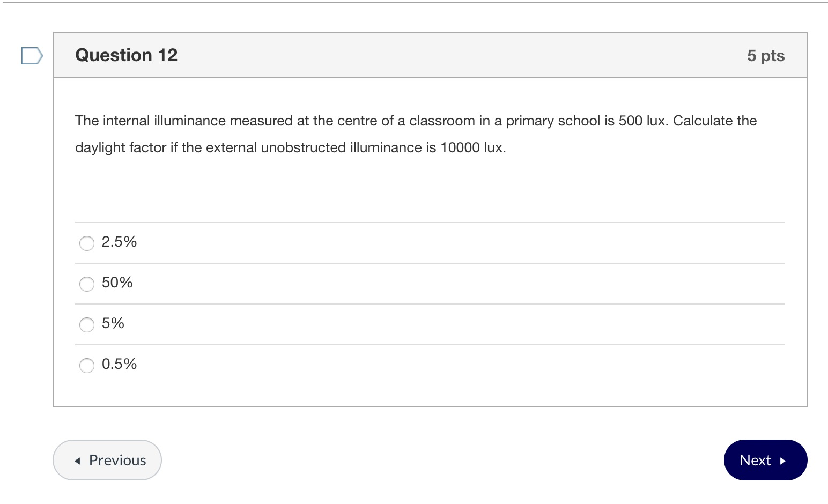Select the 50% answer option
This screenshot has height=504, width=828.
pyautogui.click(x=86, y=284)
